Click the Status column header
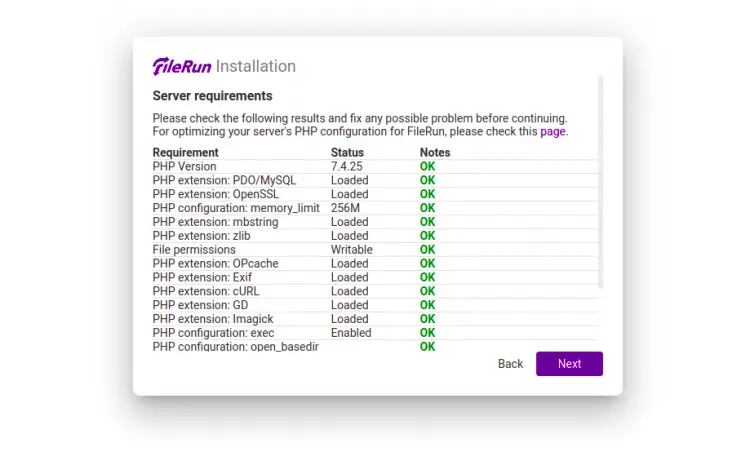Image resolution: width=750 pixels, height=456 pixels. point(347,153)
